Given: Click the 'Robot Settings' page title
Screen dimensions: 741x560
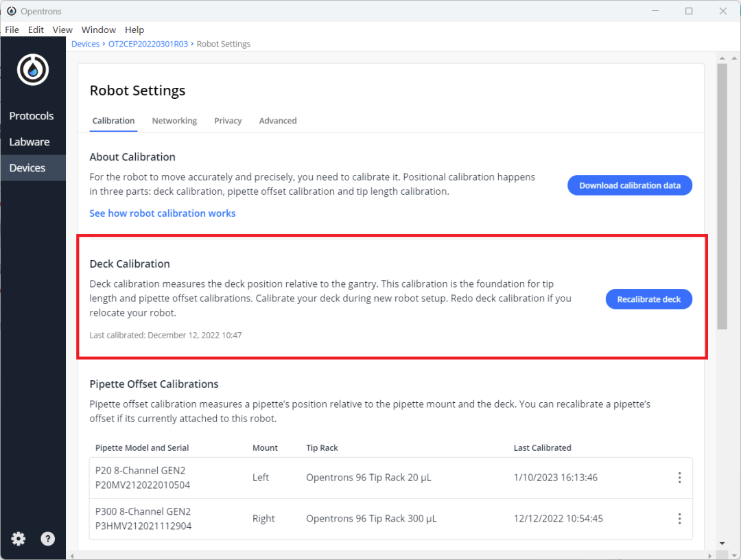Looking at the screenshot, I should click(x=137, y=91).
